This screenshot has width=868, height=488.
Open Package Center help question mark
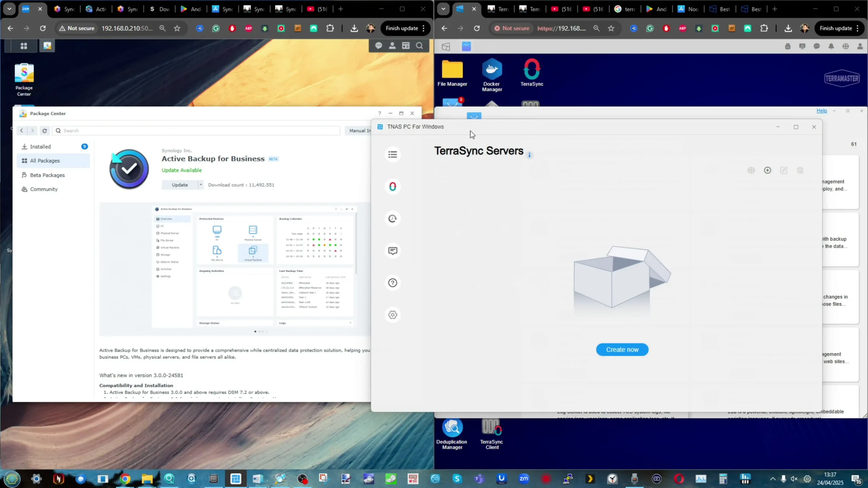[x=380, y=113]
